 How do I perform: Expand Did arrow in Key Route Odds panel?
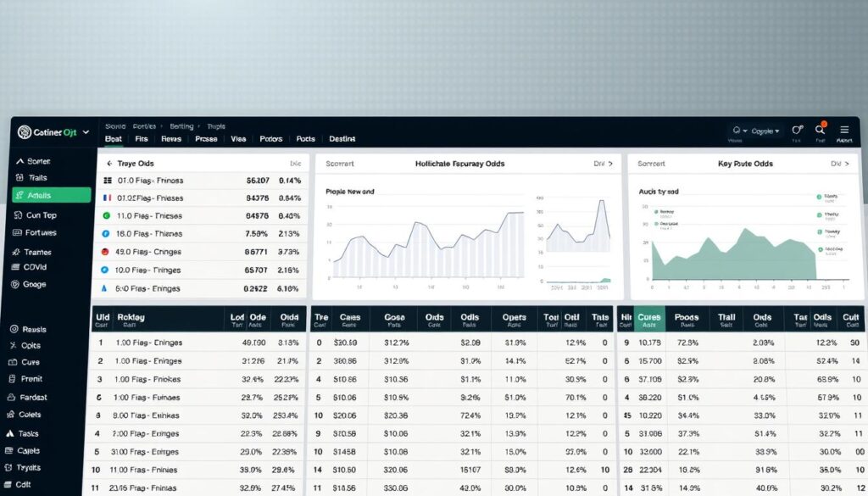847,164
